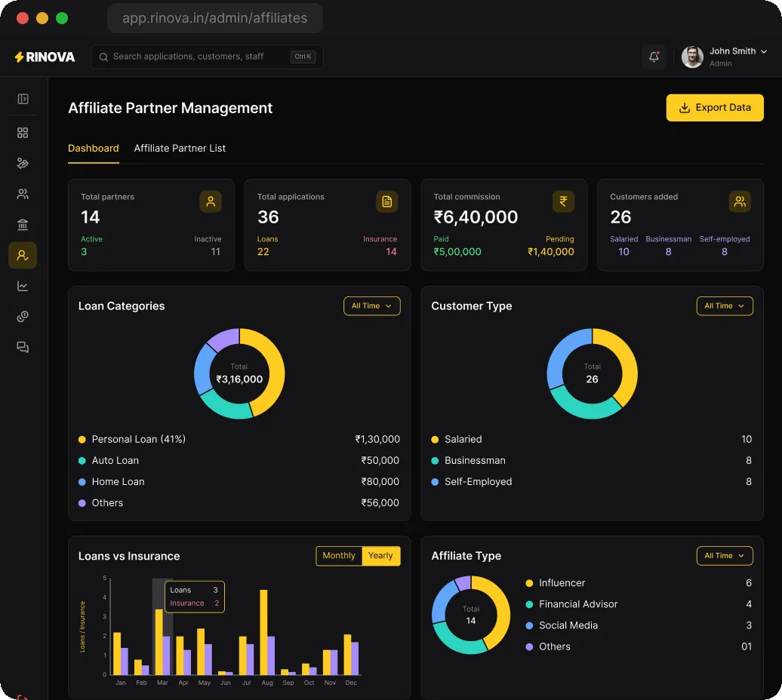The image size is (782, 700).
Task: Click the Loans vs Insurance heading
Action: [129, 556]
